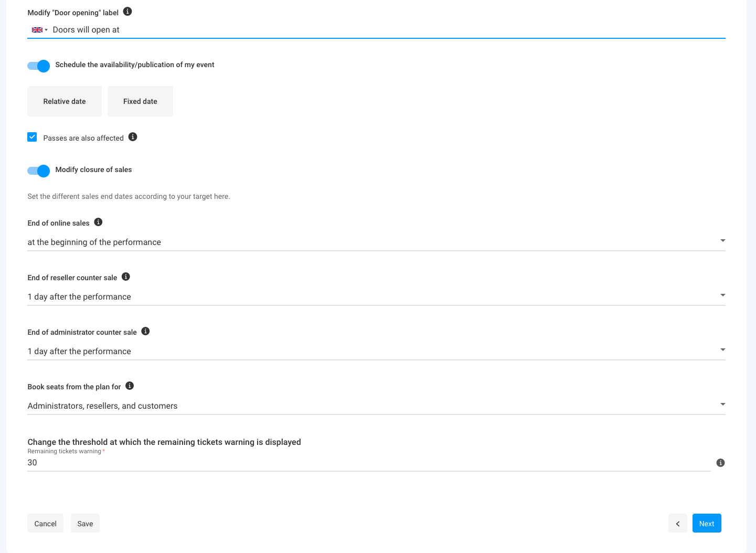The width and height of the screenshot is (756, 553).
Task: Select the Relative date option
Action: click(65, 101)
